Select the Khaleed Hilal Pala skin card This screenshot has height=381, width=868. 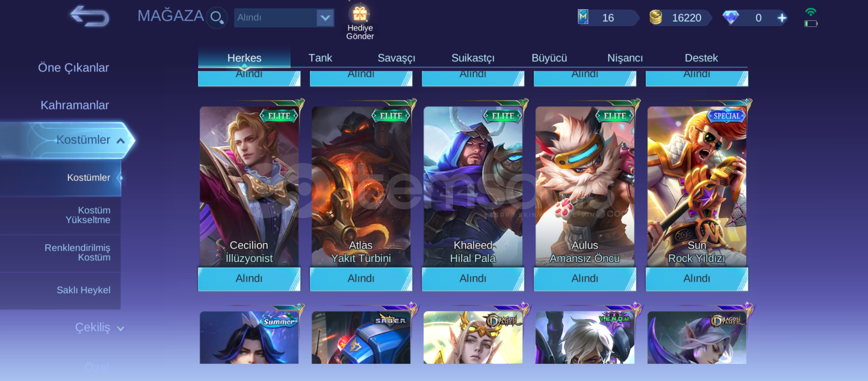tap(473, 186)
